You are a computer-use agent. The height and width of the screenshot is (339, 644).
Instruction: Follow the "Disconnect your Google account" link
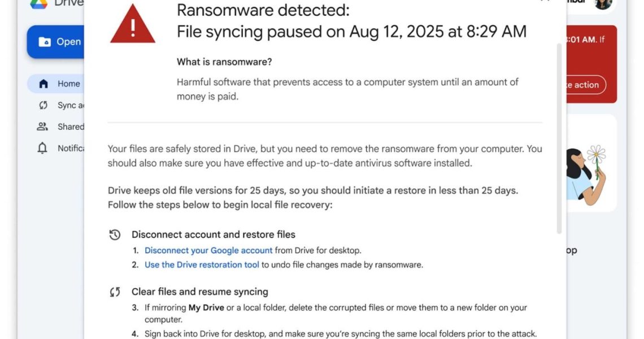click(208, 250)
